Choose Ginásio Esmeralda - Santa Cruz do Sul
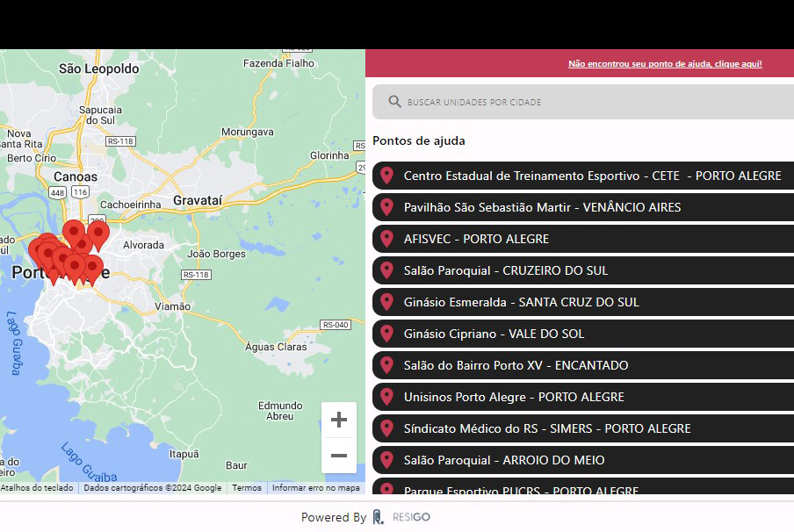Screen dimensions: 794x532 (521, 302)
